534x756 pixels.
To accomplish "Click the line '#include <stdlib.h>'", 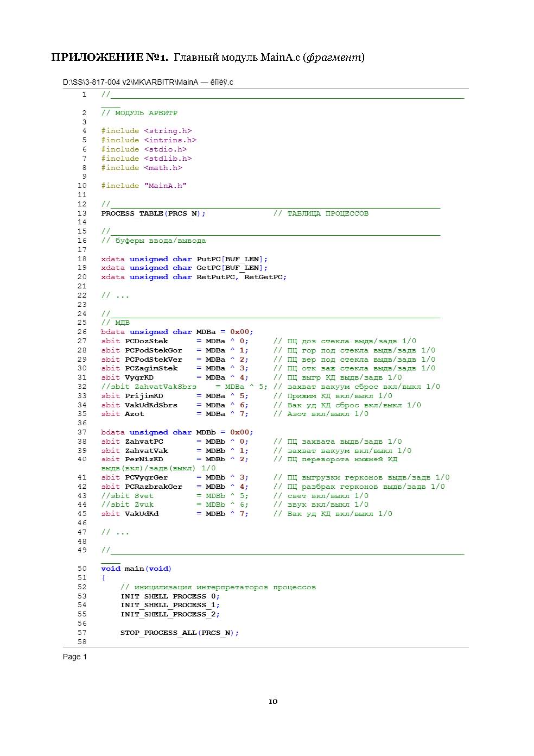I will tap(147, 159).
